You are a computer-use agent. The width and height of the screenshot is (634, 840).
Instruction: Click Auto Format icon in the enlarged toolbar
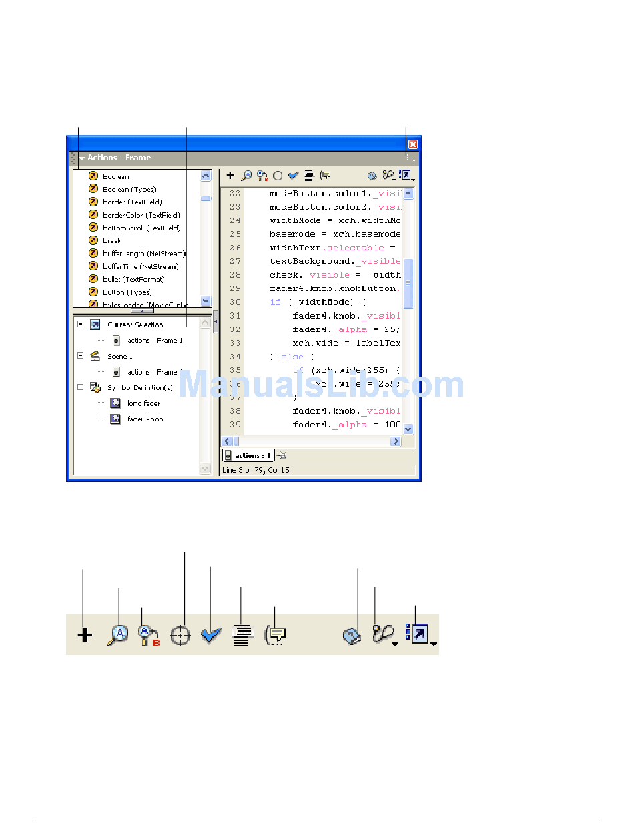tap(243, 635)
